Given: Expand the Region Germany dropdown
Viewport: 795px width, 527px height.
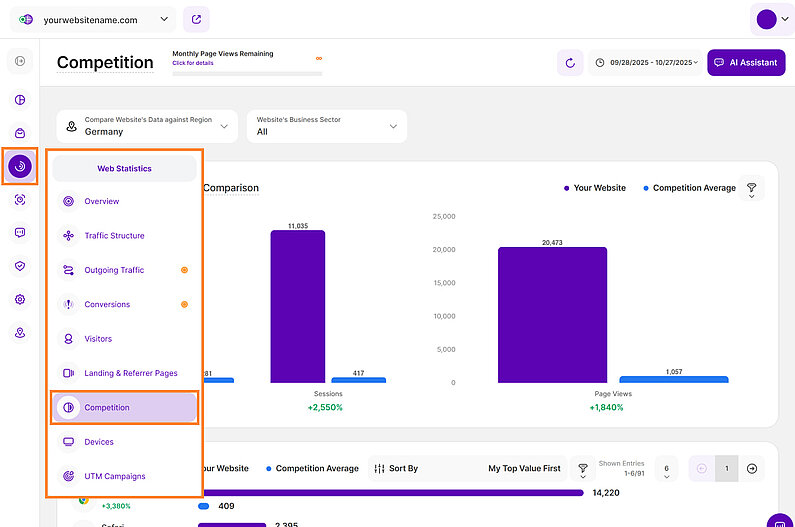Looking at the screenshot, I should [x=147, y=126].
